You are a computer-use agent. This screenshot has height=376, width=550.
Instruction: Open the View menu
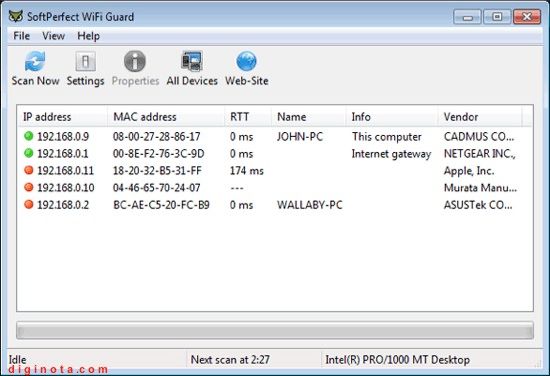(x=53, y=36)
